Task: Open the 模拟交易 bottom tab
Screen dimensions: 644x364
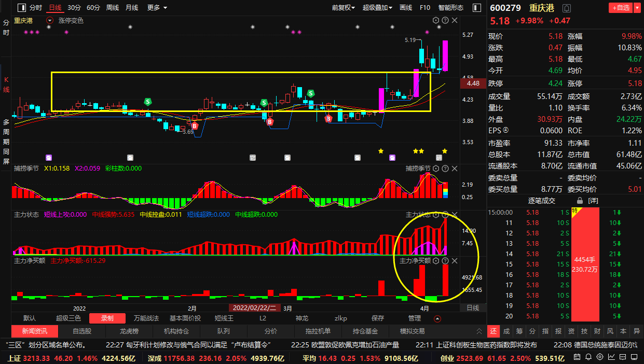Action: [x=413, y=331]
